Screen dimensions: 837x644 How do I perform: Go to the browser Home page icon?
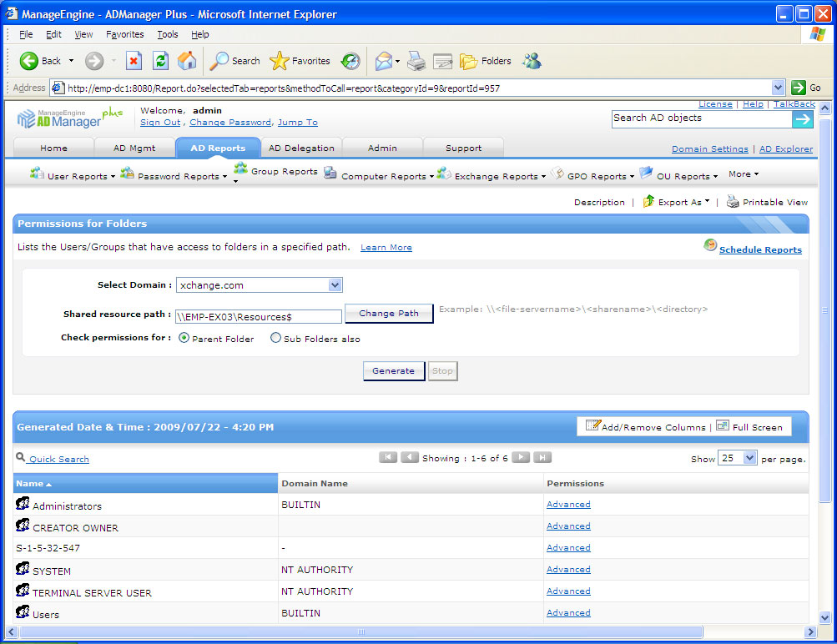187,61
